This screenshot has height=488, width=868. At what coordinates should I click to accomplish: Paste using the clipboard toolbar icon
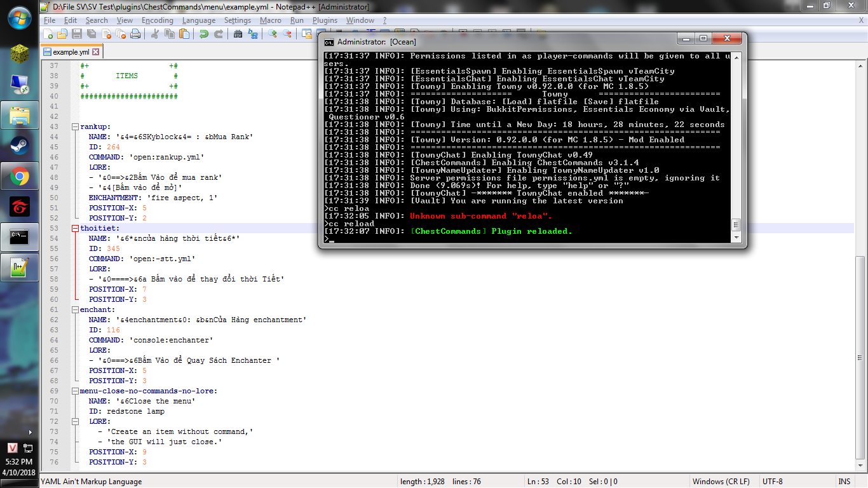pyautogui.click(x=185, y=34)
